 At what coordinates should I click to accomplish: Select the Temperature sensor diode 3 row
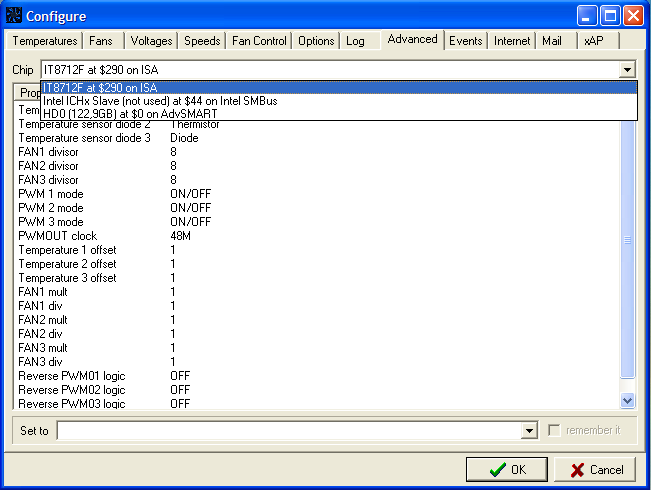coord(318,138)
